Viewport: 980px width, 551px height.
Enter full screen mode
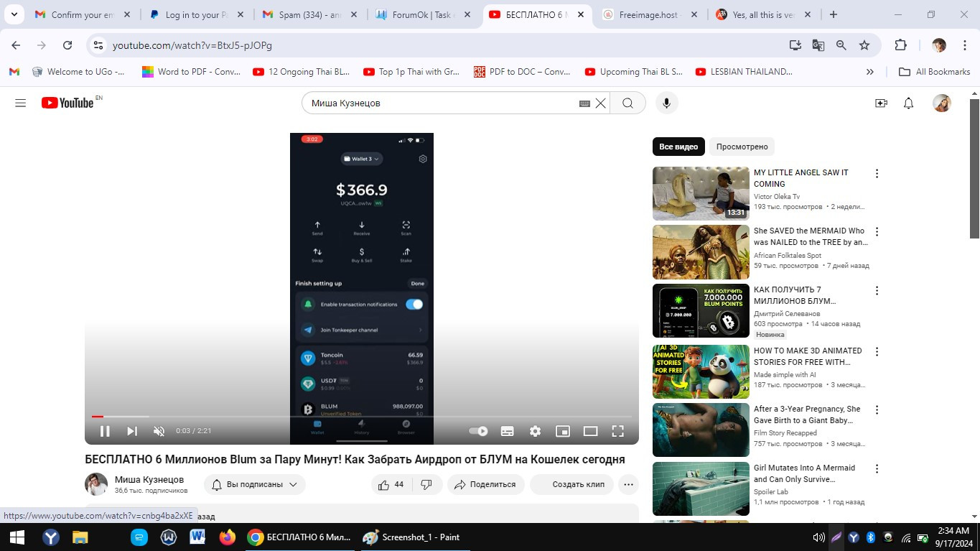click(617, 431)
